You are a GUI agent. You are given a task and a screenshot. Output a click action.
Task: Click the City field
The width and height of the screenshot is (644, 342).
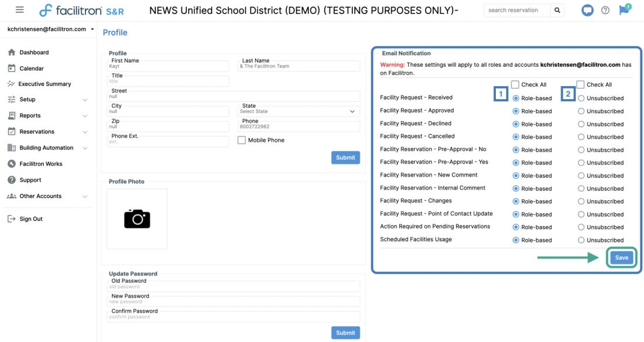point(168,111)
